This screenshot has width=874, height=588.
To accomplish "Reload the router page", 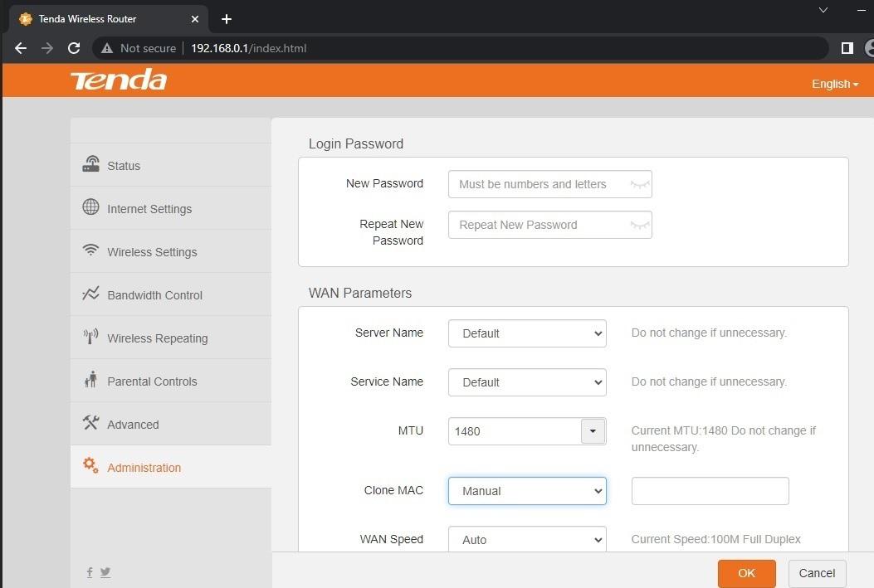I will (74, 48).
